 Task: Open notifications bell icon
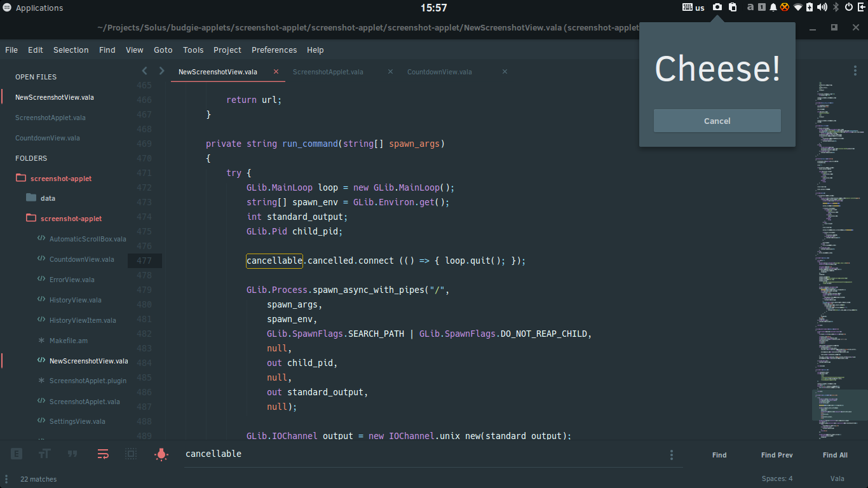[x=773, y=8]
